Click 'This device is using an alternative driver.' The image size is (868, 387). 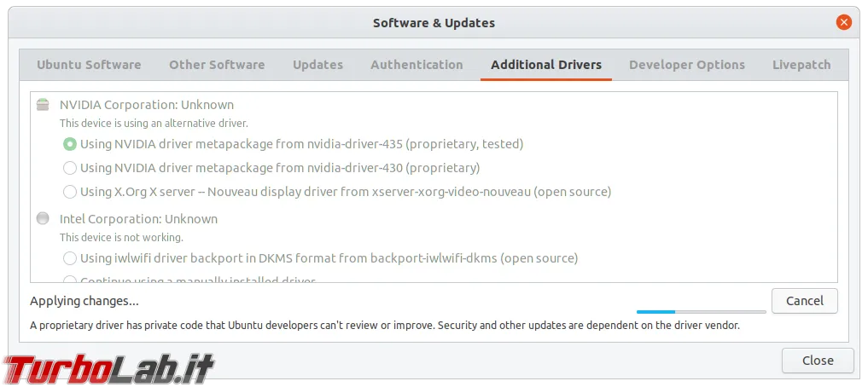click(154, 124)
